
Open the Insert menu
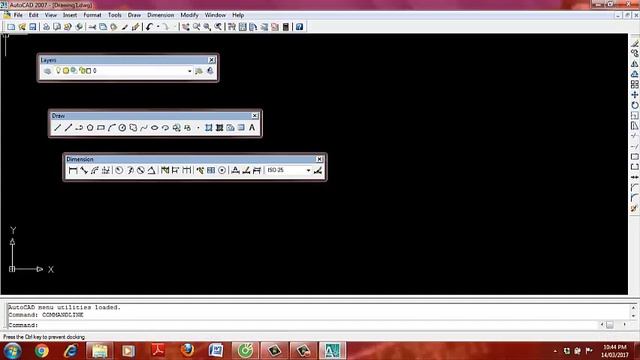pyautogui.click(x=70, y=15)
